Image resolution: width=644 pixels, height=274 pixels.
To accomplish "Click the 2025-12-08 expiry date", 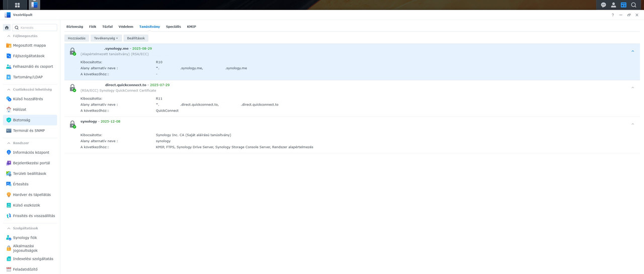I will pos(110,122).
